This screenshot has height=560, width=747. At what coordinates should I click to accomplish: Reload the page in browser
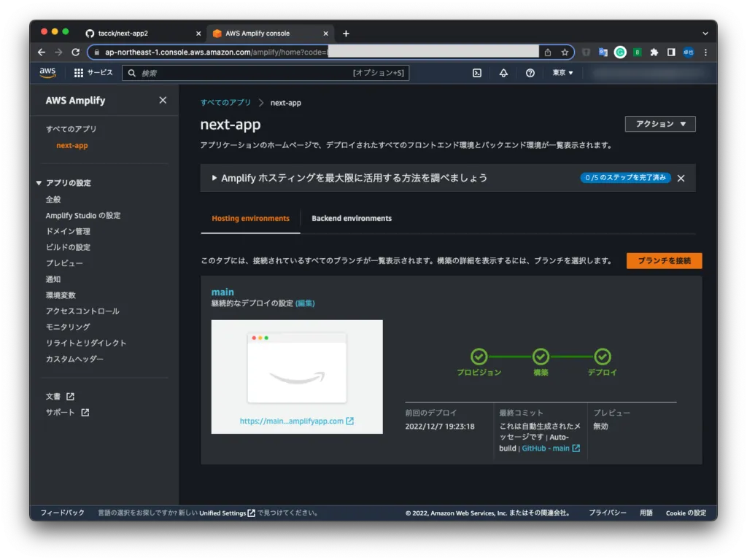(x=75, y=52)
